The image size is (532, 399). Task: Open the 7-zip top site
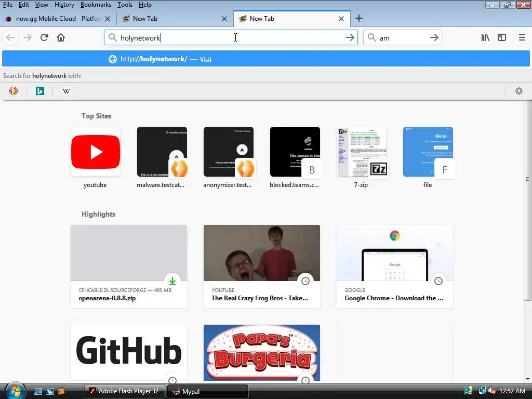pos(362,158)
